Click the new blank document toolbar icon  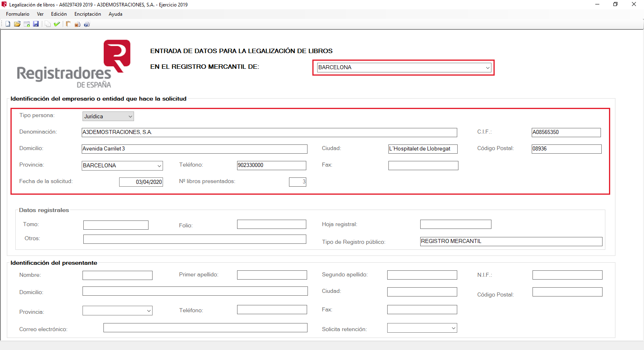pyautogui.click(x=8, y=24)
